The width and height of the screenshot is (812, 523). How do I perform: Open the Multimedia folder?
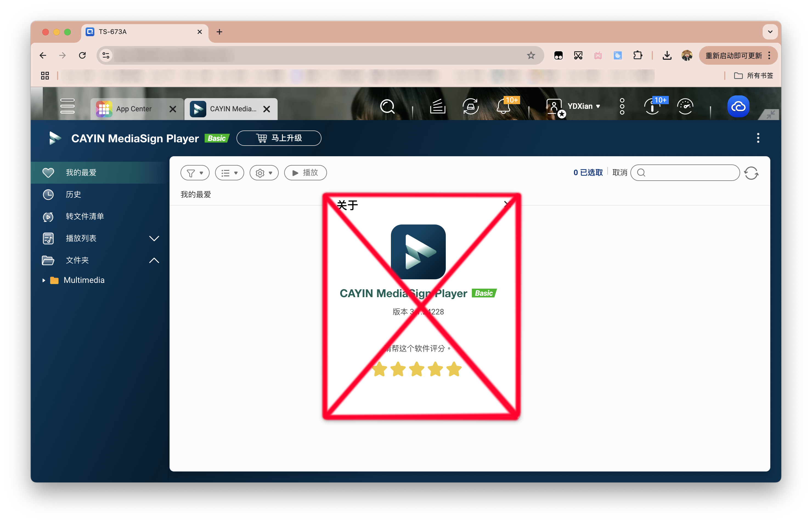(x=84, y=280)
